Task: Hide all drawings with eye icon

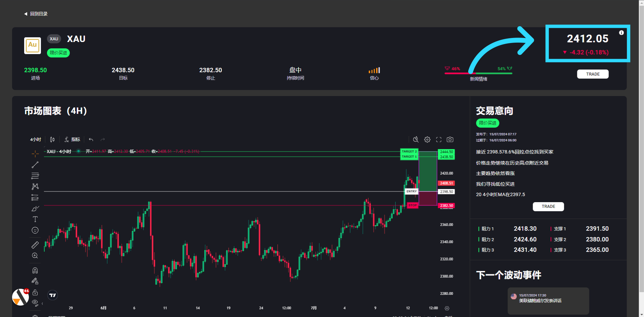Action: (35, 303)
